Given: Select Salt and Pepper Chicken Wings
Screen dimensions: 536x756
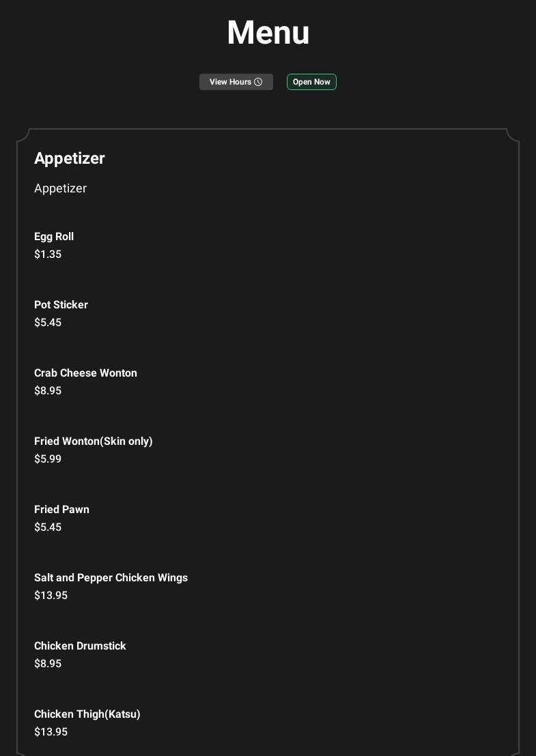Looking at the screenshot, I should point(111,578).
